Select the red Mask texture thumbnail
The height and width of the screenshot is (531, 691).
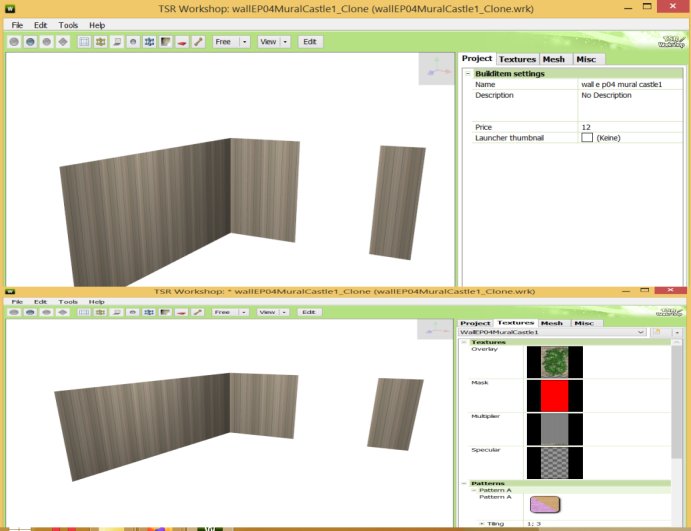[554, 395]
